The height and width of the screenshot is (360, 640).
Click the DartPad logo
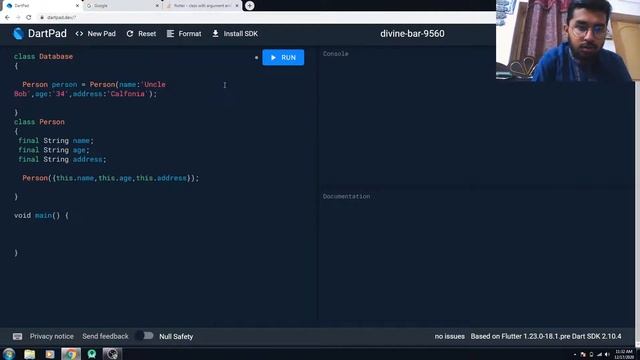coord(40,33)
